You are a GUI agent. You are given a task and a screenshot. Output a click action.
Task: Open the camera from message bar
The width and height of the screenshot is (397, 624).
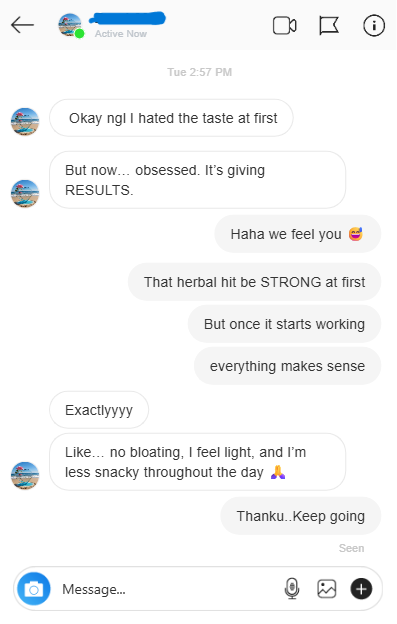coord(34,589)
